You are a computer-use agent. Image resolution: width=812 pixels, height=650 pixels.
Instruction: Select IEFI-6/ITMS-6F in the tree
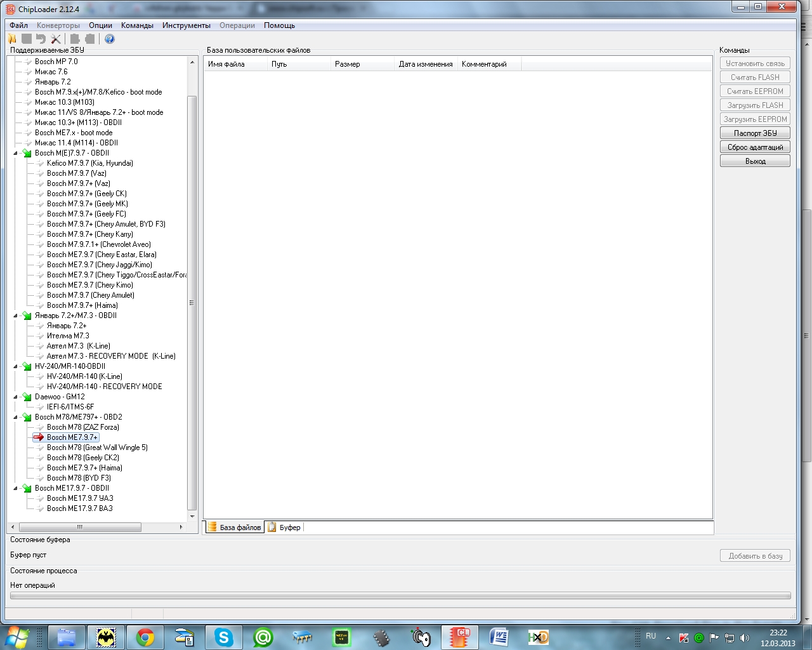[x=70, y=407]
